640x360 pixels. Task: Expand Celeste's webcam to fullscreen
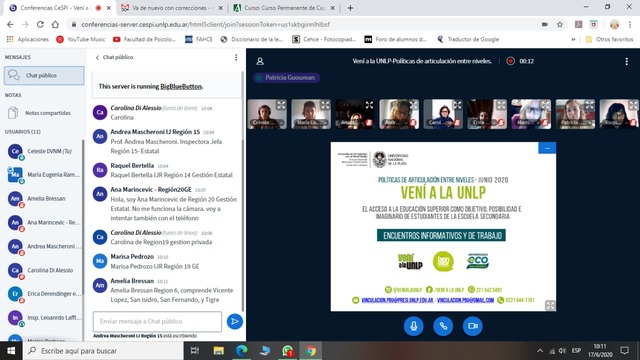281,105
